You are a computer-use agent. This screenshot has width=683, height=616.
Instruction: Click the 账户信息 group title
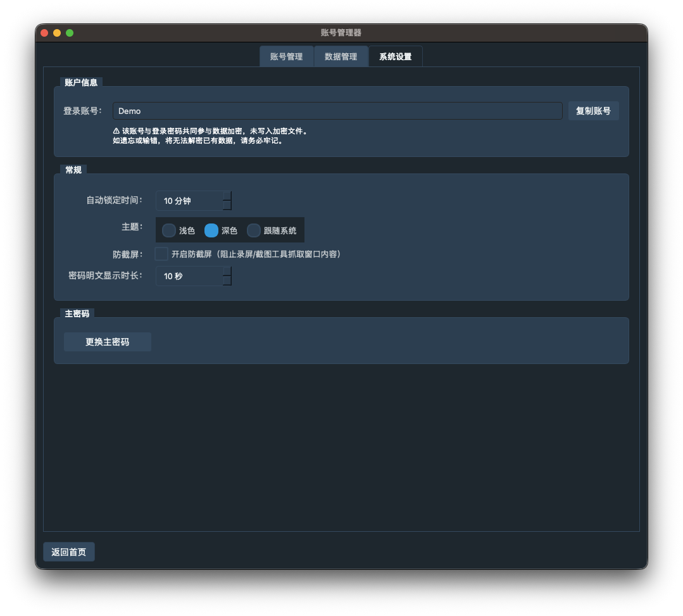81,82
